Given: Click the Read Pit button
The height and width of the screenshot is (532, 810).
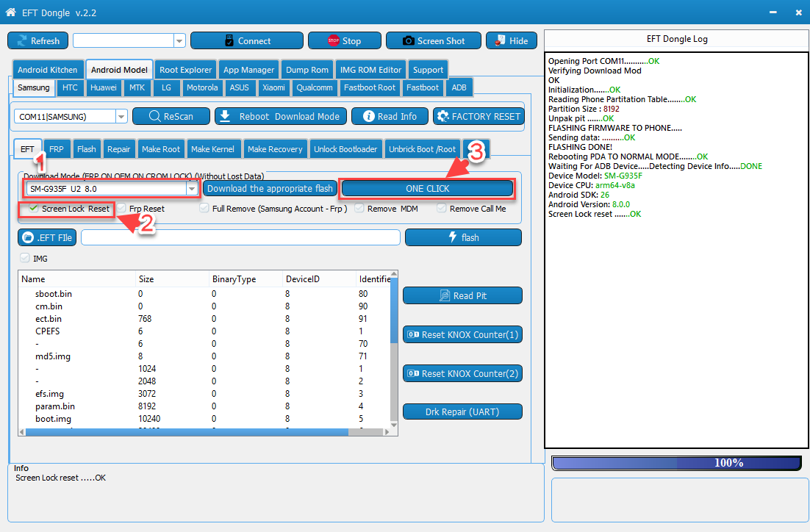Looking at the screenshot, I should (462, 295).
